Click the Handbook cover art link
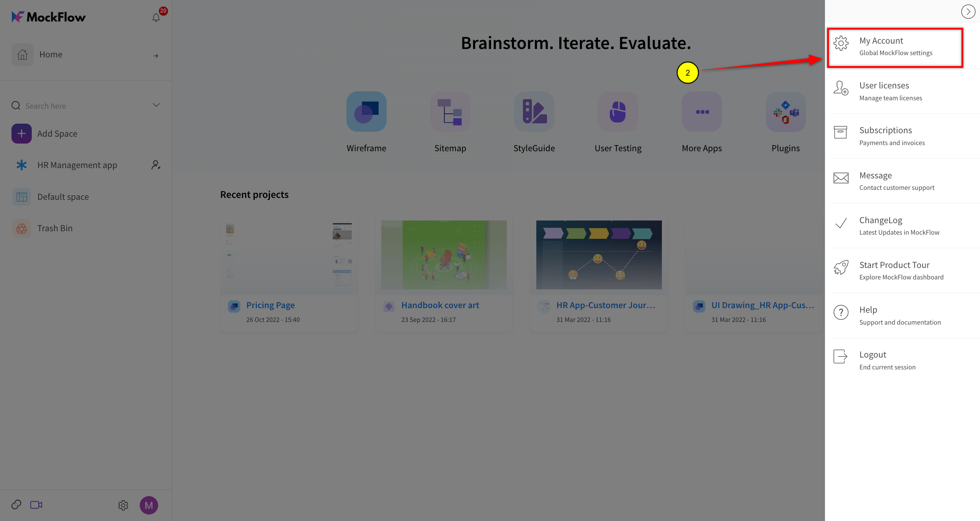Screen dimensions: 980x521 (440, 305)
